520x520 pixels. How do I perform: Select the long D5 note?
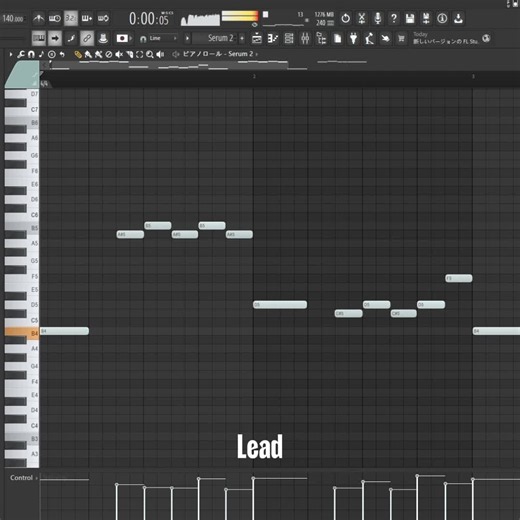point(280,305)
